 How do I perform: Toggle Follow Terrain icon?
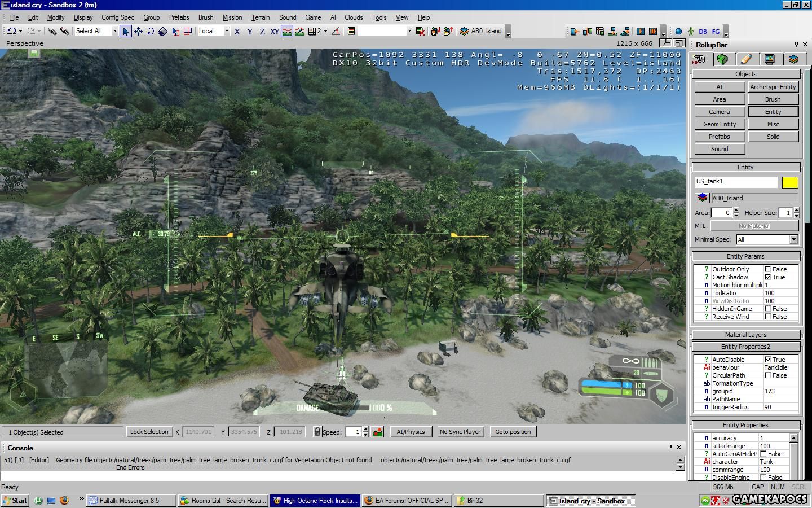287,31
